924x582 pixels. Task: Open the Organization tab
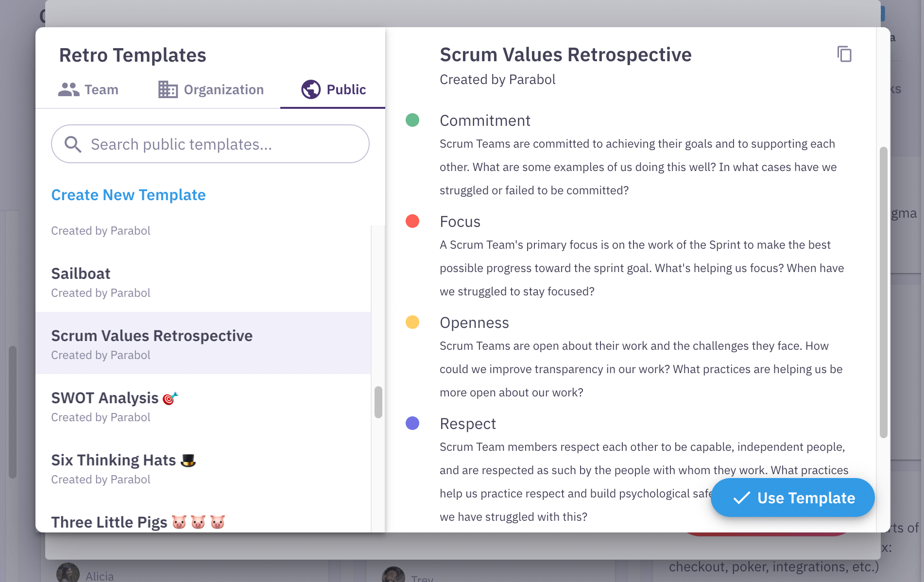click(x=211, y=90)
